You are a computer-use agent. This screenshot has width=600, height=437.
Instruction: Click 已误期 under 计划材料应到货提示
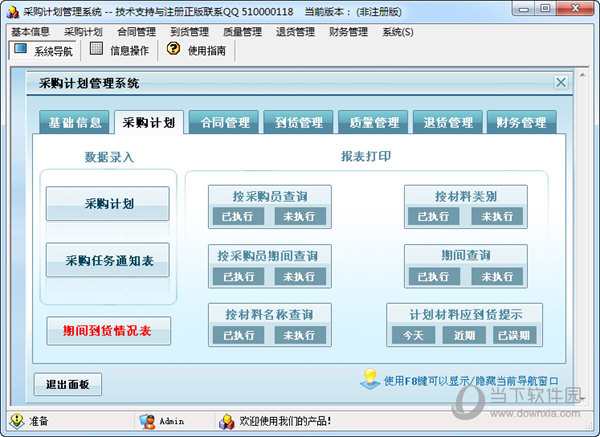[514, 335]
